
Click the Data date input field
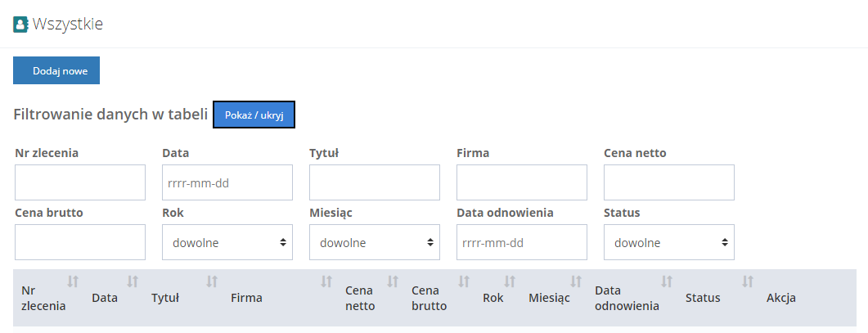(227, 182)
